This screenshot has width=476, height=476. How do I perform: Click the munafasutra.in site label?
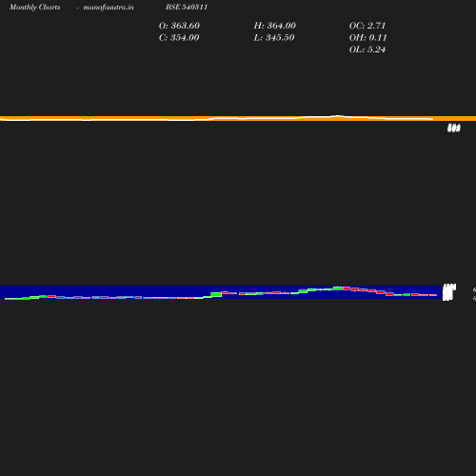point(109,7)
